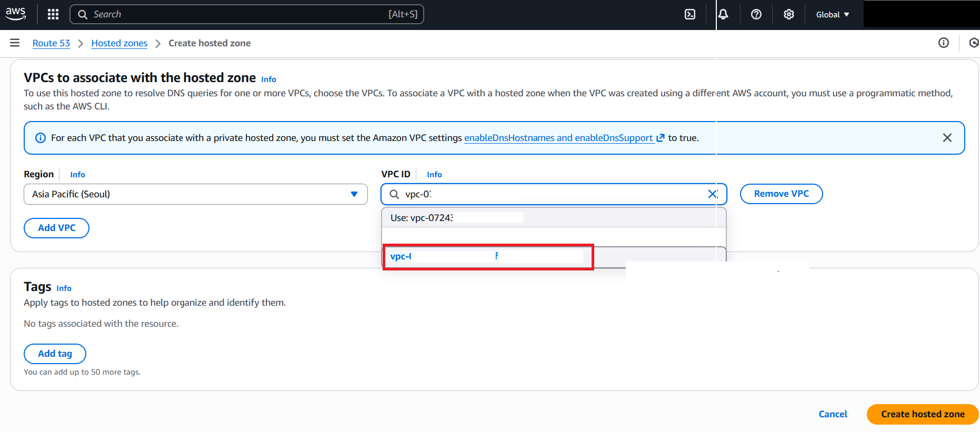Open the help question mark icon

coord(756,14)
